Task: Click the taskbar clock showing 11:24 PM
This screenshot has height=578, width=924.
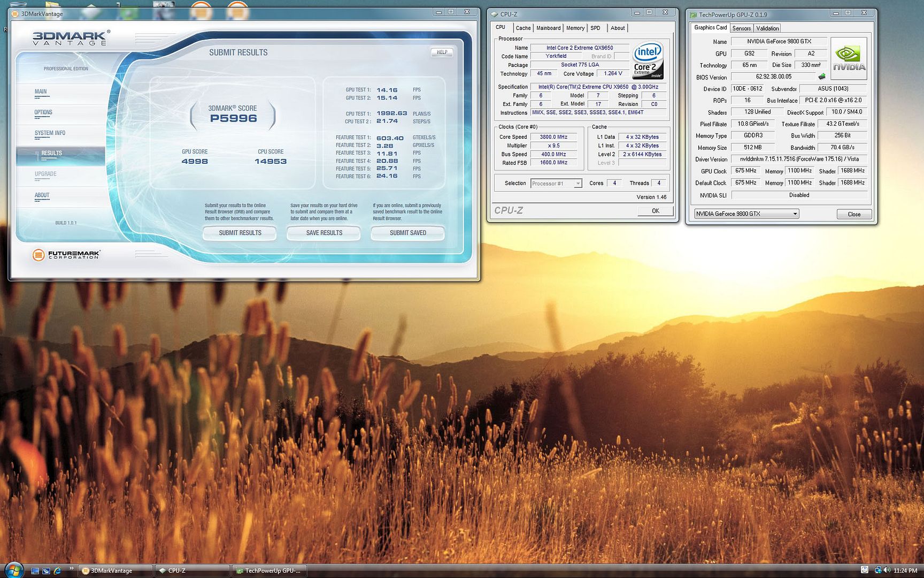Action: (905, 571)
